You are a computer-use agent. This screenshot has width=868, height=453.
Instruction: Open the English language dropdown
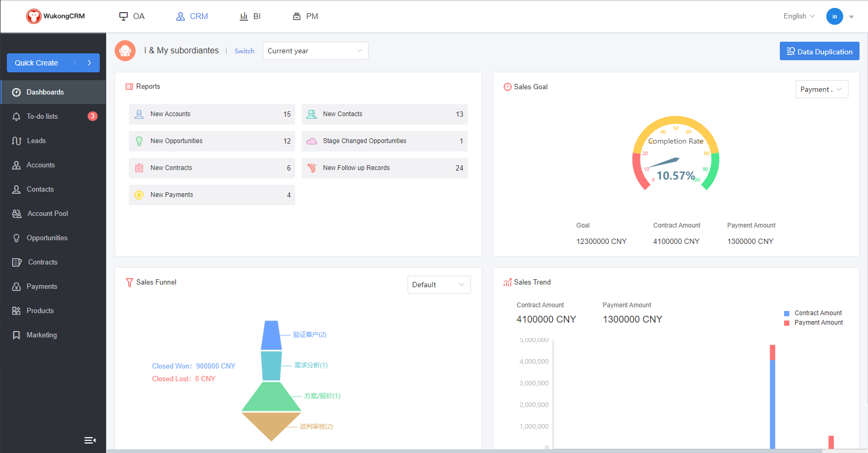pos(799,16)
